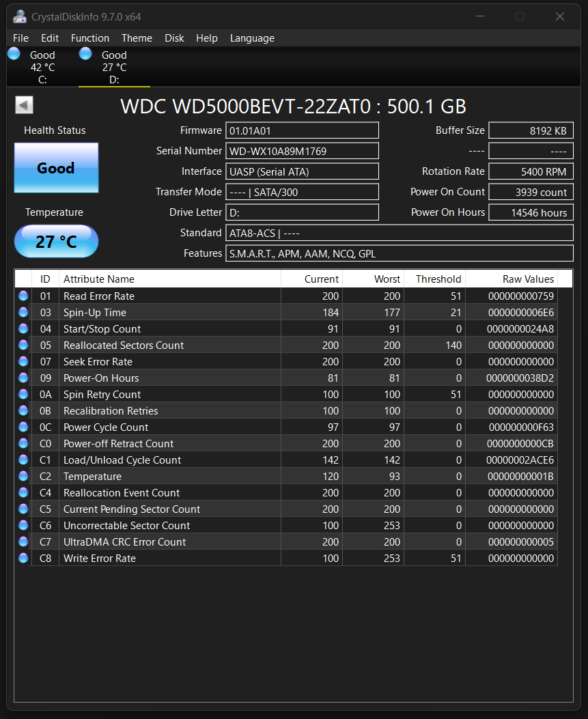Click the Drive Letter field

click(303, 212)
